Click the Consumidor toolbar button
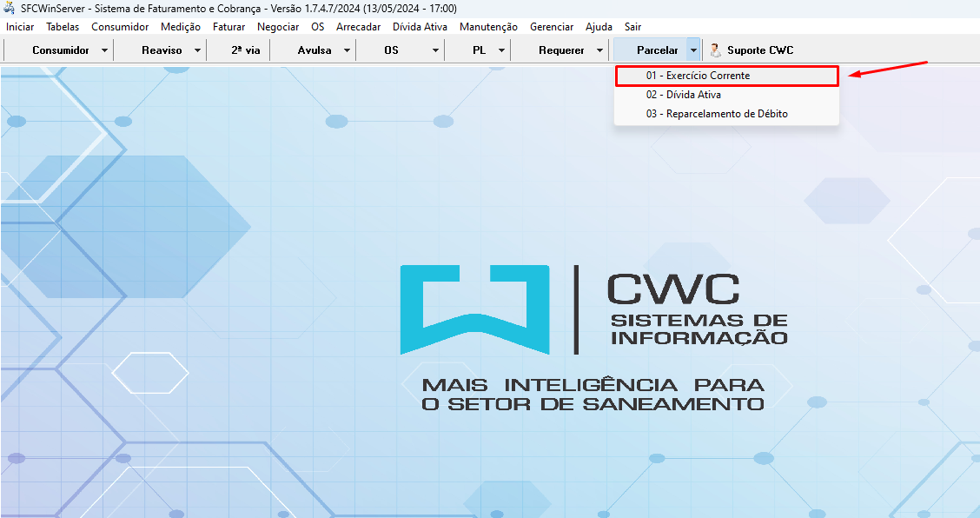The image size is (980, 518). (61, 50)
